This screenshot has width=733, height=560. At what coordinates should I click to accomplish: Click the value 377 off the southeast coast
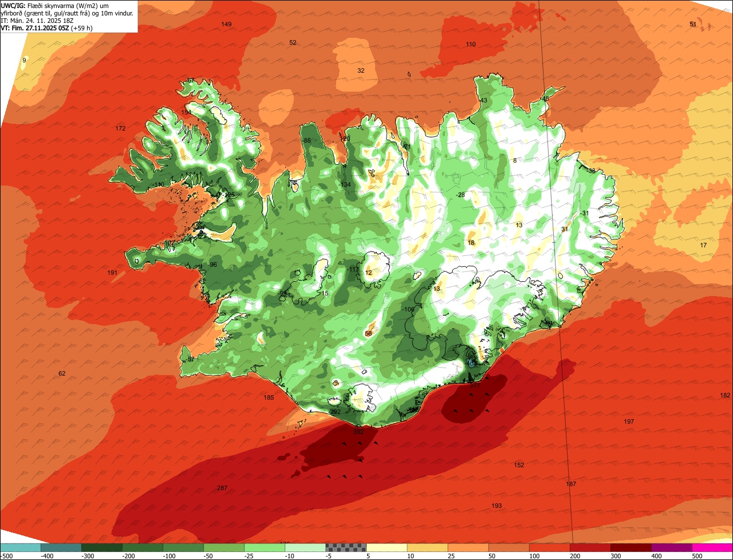point(475,386)
